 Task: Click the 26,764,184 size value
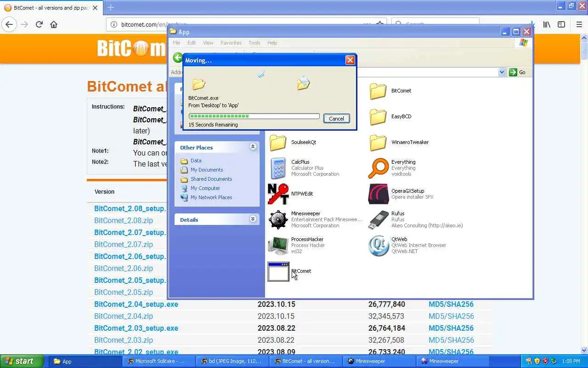(386, 328)
